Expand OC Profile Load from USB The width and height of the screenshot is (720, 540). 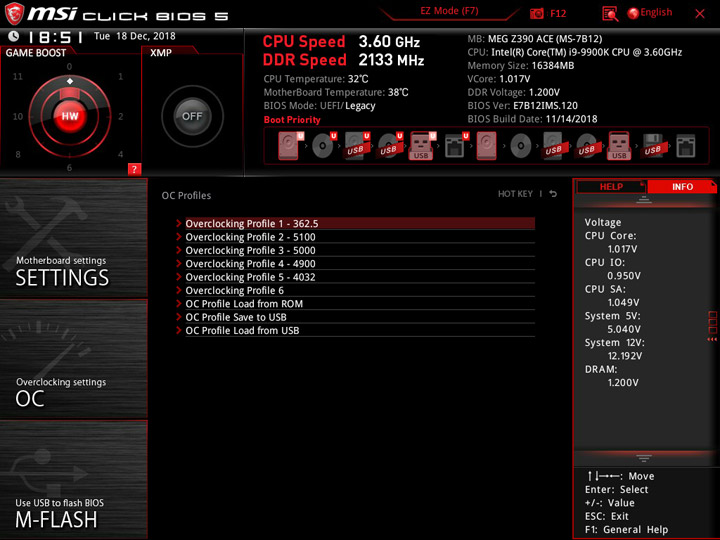pyautogui.click(x=360, y=330)
